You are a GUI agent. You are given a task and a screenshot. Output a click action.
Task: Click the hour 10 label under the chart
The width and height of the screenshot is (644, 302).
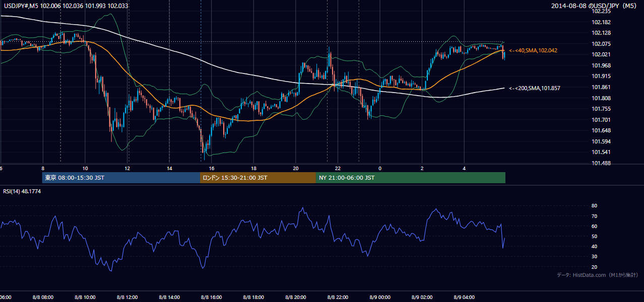tap(85, 169)
